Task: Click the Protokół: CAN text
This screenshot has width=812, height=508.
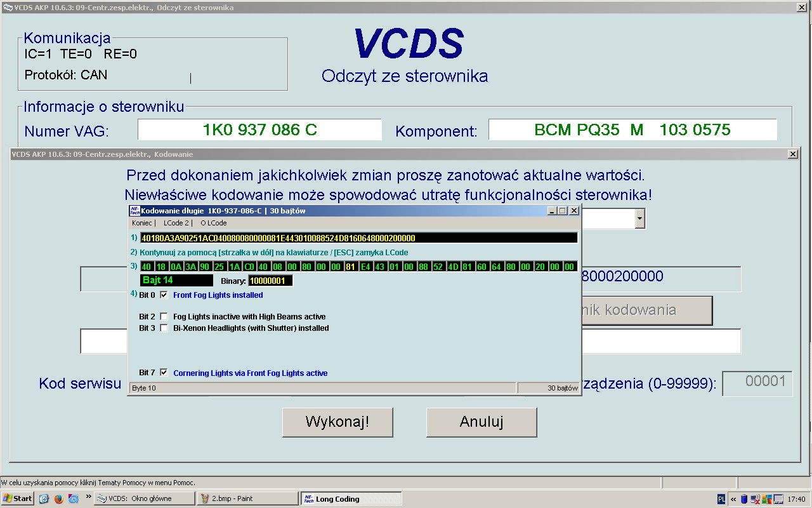Action: tap(66, 75)
